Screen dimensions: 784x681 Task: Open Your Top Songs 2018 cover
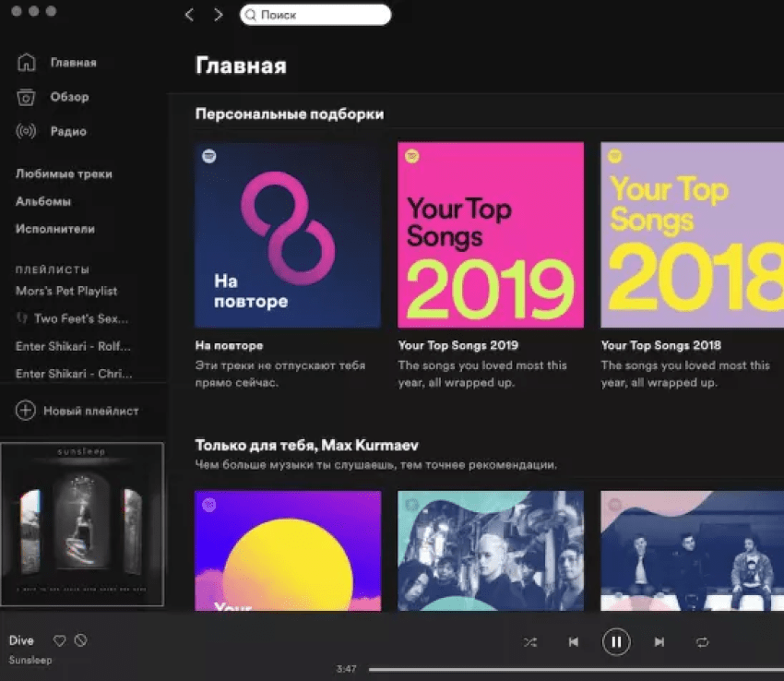(693, 235)
